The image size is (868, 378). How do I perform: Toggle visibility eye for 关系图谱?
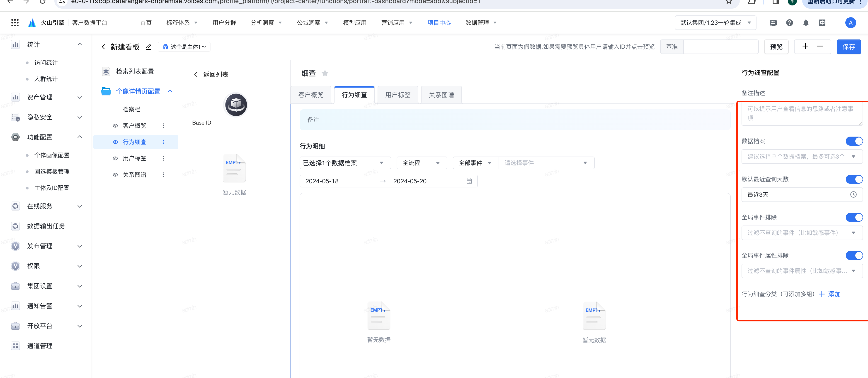(115, 175)
